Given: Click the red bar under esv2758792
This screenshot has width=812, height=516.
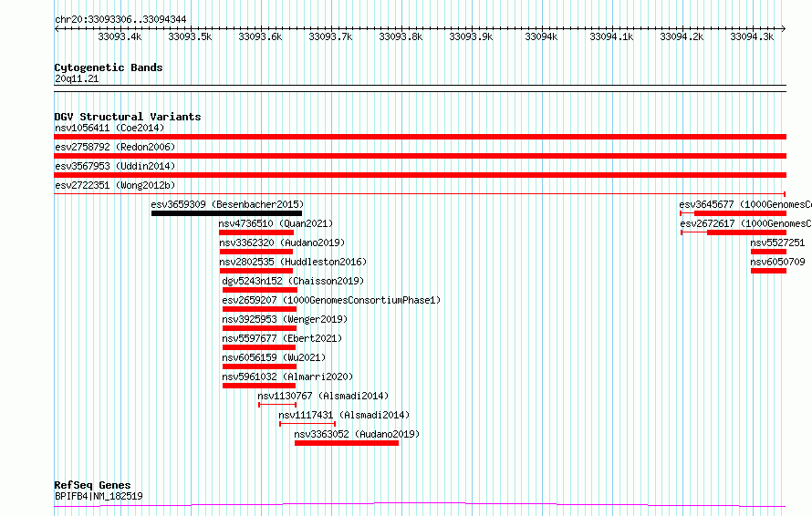Looking at the screenshot, I should 420,156.
